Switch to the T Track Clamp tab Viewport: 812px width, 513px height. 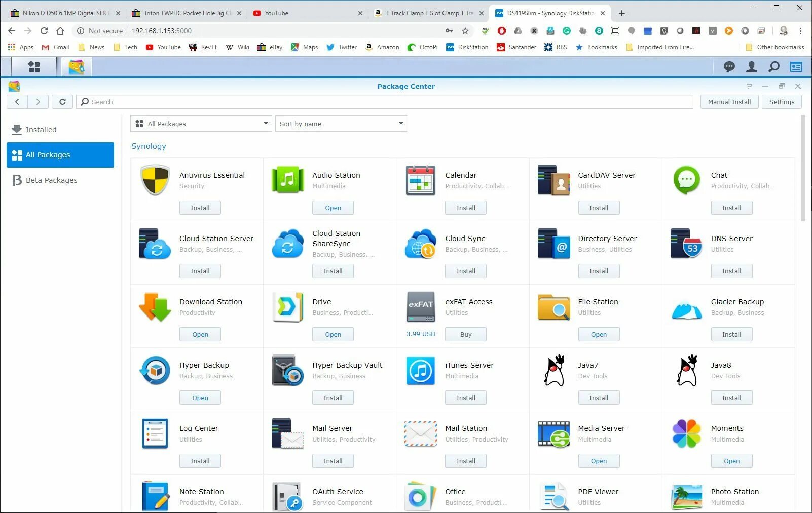coord(429,13)
